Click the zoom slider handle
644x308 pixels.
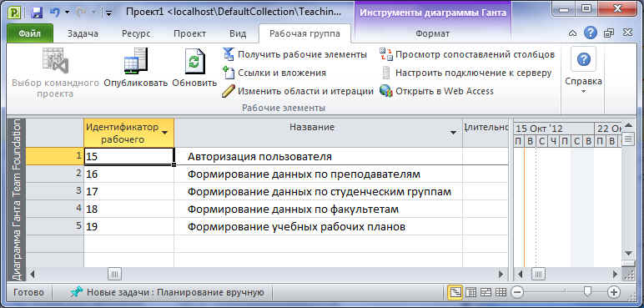pyautogui.click(x=588, y=292)
